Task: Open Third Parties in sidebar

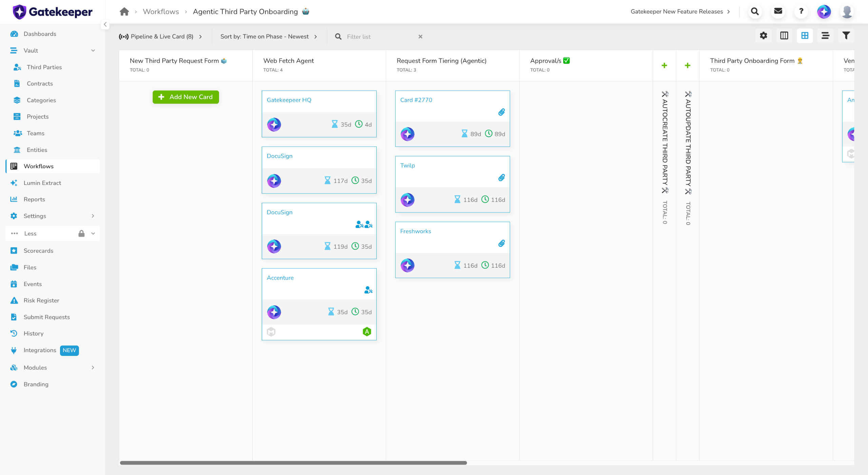Action: (x=53, y=67)
